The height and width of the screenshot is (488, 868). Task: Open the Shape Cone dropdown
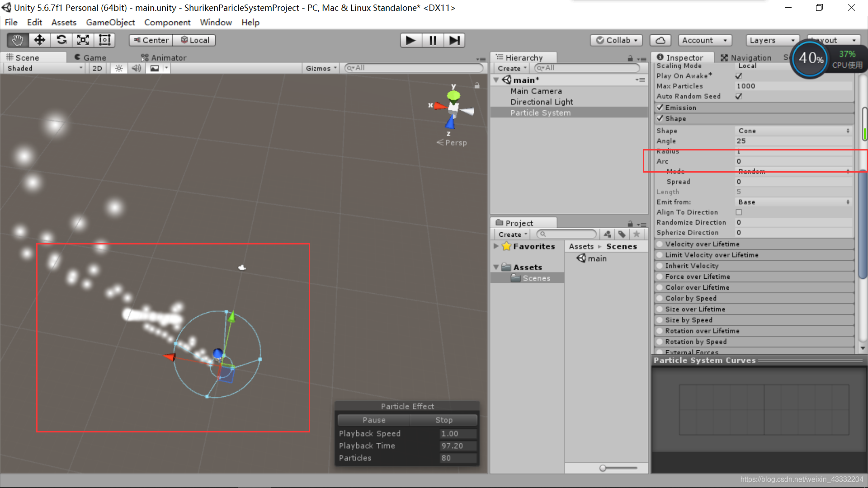(x=793, y=131)
